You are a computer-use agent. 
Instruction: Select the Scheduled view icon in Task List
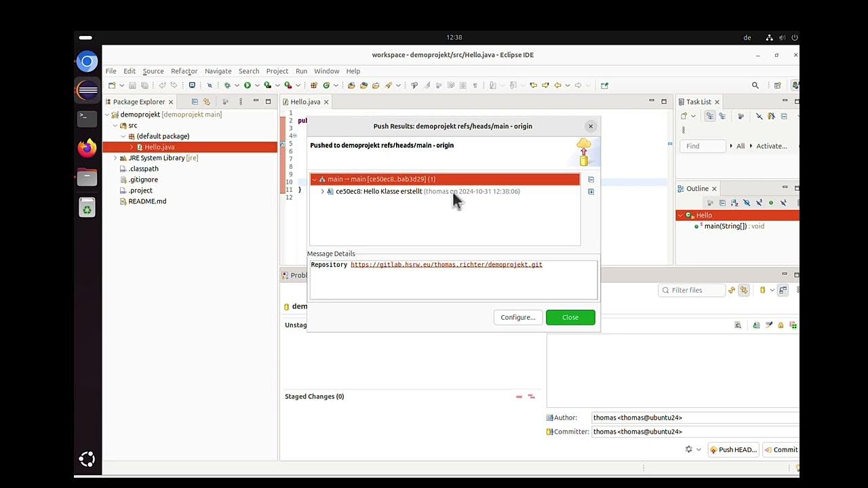pos(722,116)
